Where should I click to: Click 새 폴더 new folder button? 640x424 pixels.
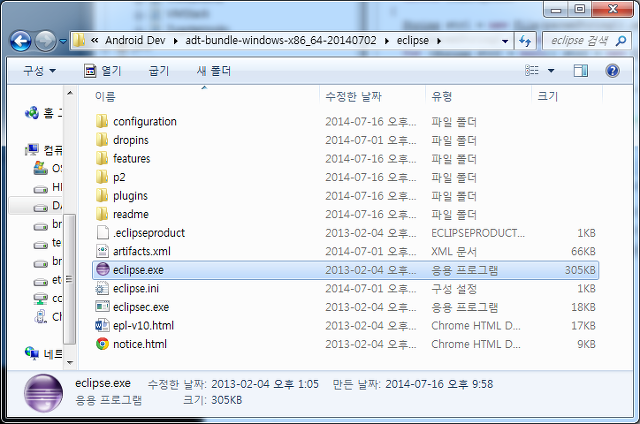213,71
